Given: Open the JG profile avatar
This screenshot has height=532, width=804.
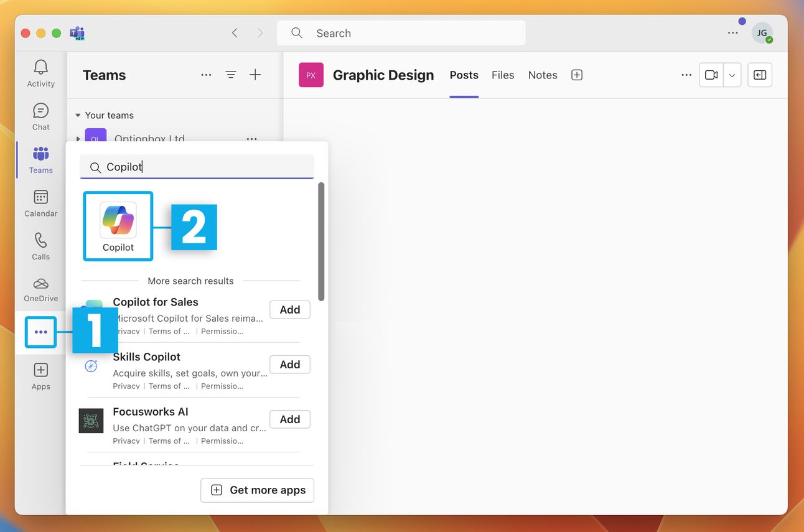Looking at the screenshot, I should [x=762, y=33].
